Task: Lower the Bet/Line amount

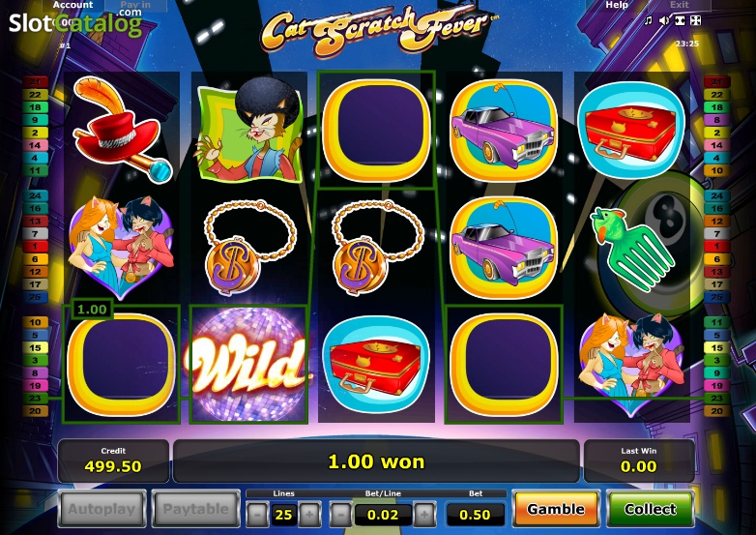Action: pyautogui.click(x=341, y=515)
